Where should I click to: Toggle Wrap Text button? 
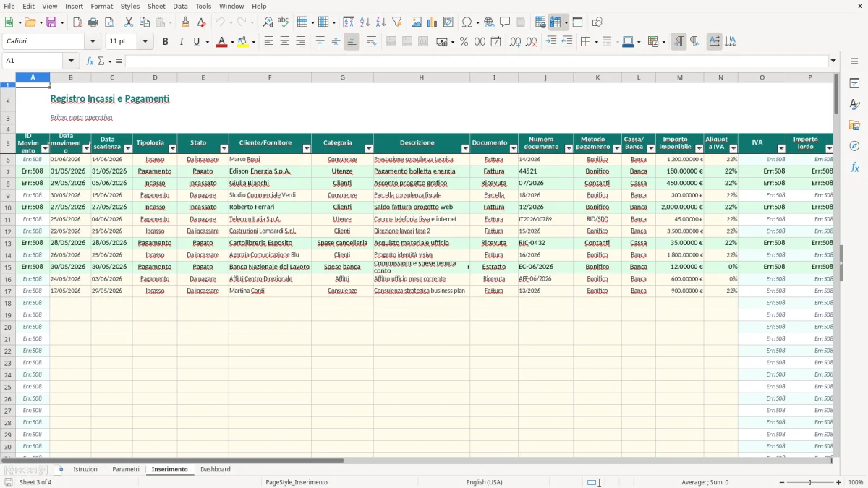click(372, 42)
